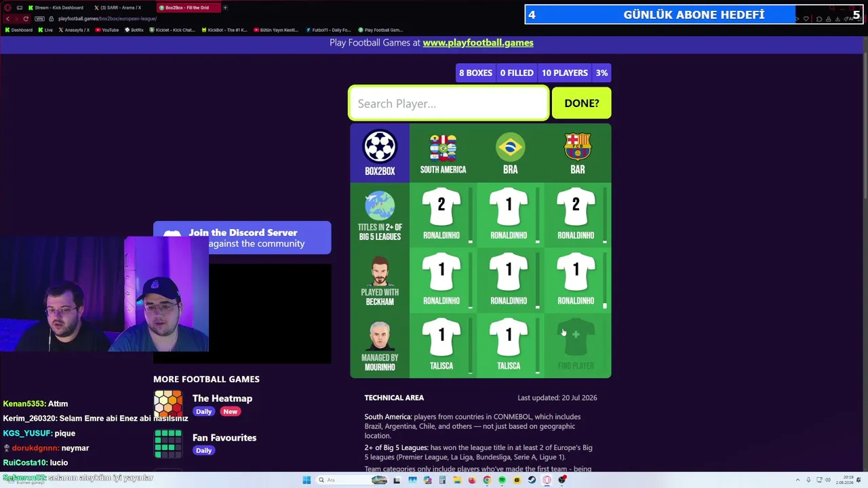Click the '3%' stat badge
The height and width of the screenshot is (488, 868).
pyautogui.click(x=601, y=73)
